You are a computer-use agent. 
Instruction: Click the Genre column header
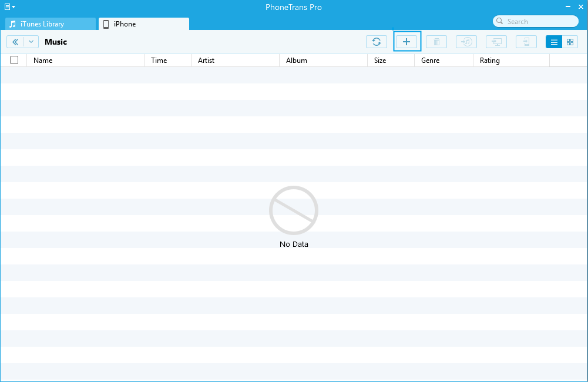pos(430,61)
